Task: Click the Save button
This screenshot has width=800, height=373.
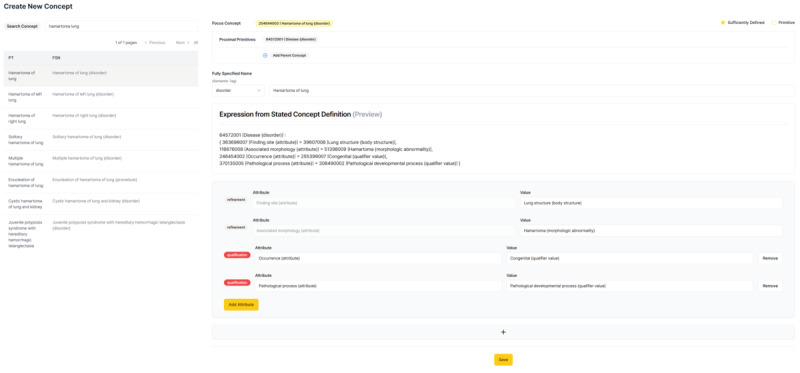Action: pos(503,360)
